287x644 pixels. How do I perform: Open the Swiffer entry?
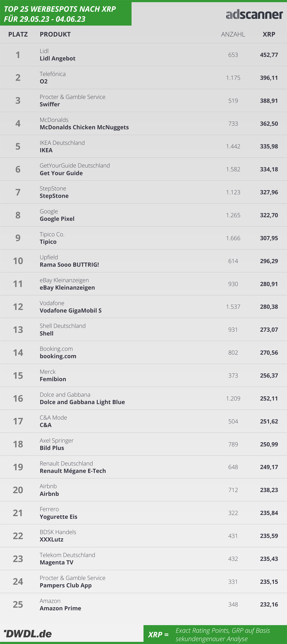coord(143,101)
